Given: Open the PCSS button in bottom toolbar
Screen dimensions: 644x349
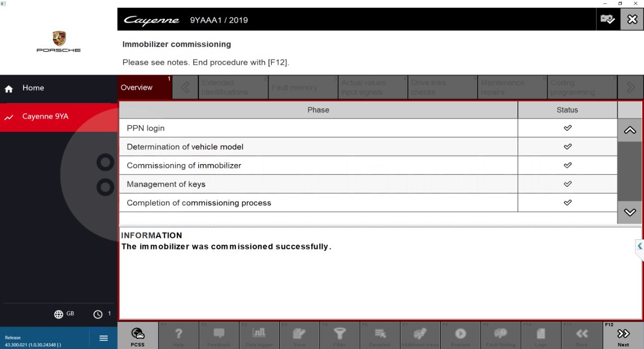Looking at the screenshot, I should tap(137, 335).
